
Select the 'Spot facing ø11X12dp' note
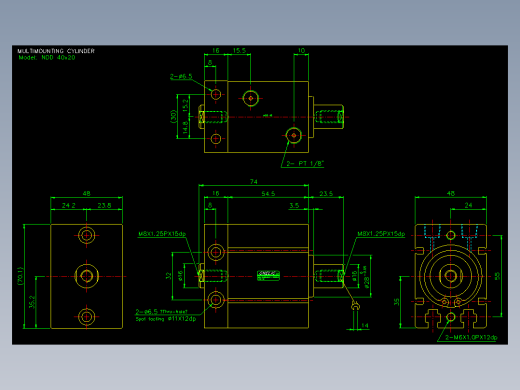166,319
